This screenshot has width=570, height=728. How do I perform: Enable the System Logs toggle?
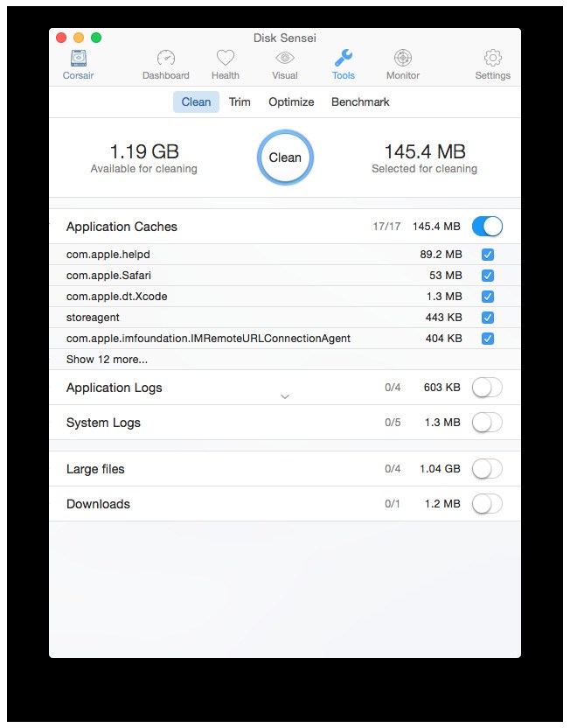pos(488,423)
